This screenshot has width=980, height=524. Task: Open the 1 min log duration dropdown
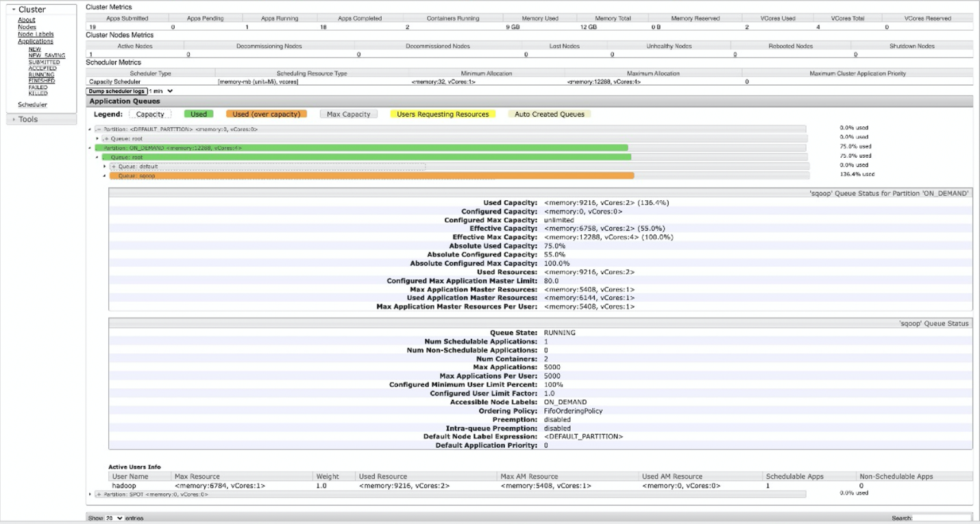(x=162, y=91)
